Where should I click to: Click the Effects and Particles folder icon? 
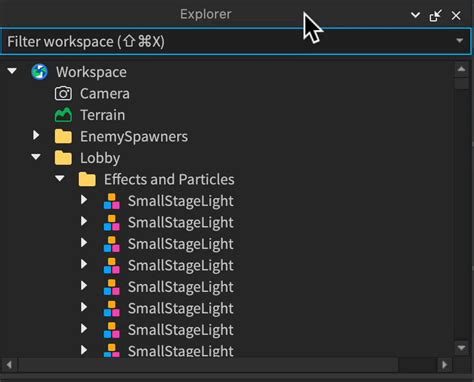[x=87, y=179]
